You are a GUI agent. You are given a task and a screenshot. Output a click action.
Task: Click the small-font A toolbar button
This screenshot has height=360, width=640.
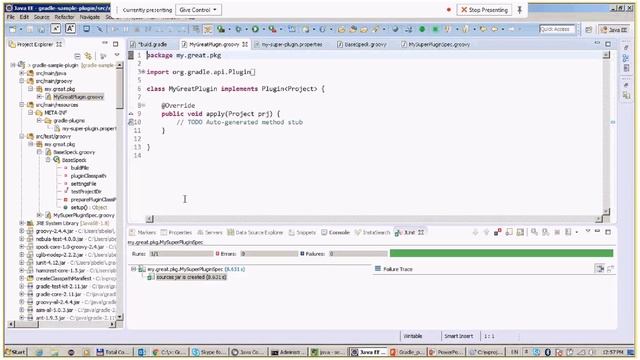click(55, 29)
